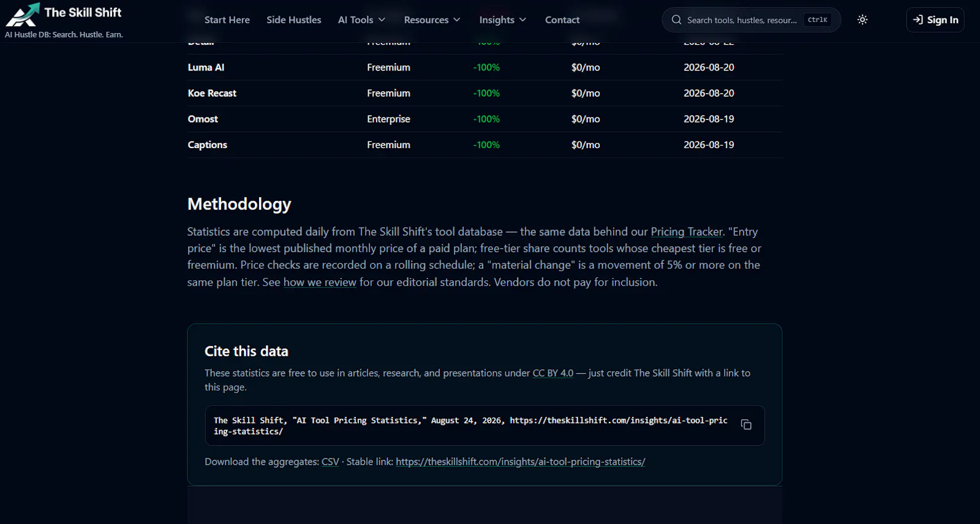
Task: Download the aggregates CSV file
Action: pos(330,462)
